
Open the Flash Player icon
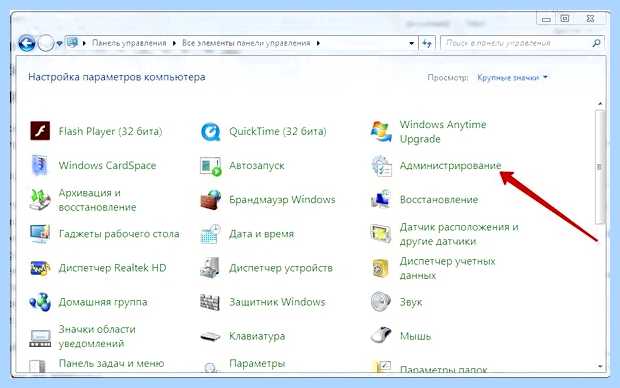(x=40, y=131)
